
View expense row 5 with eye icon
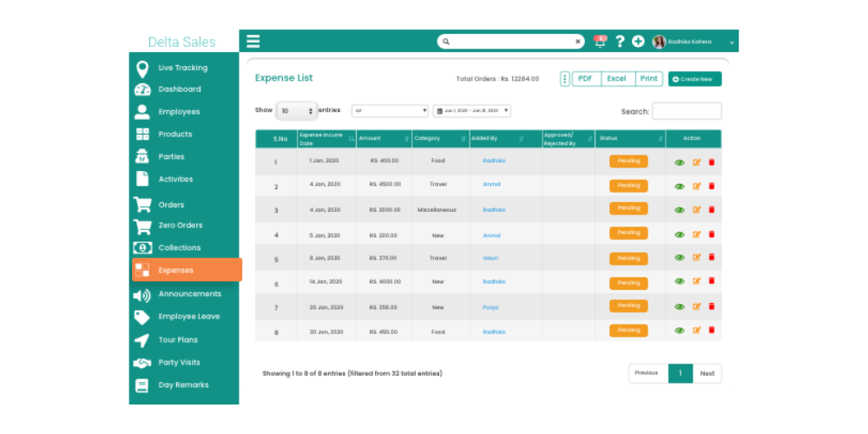[x=680, y=258]
